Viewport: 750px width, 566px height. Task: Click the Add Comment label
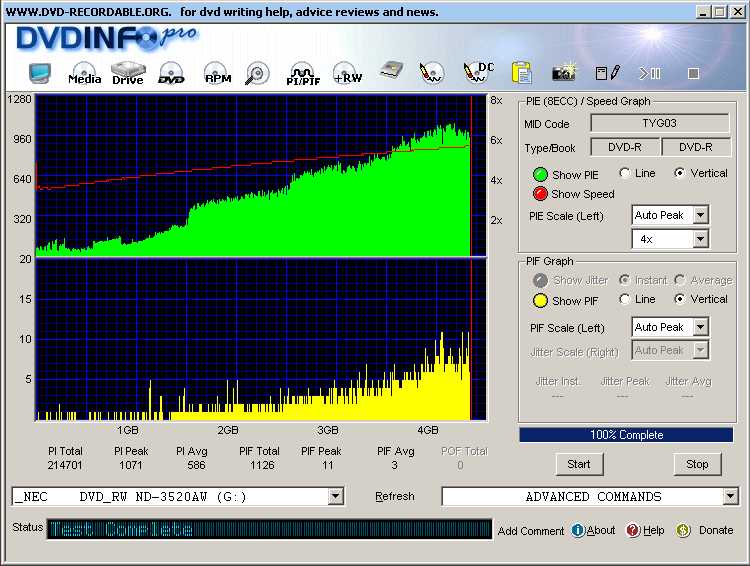(531, 531)
